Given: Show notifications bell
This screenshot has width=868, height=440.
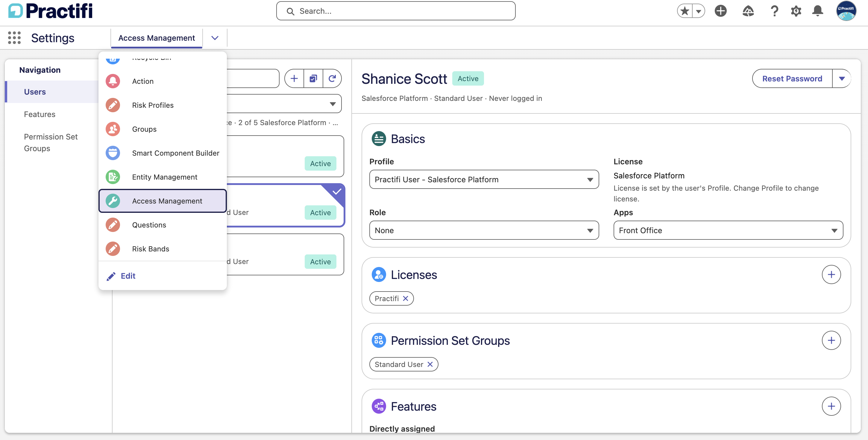Looking at the screenshot, I should pyautogui.click(x=817, y=11).
